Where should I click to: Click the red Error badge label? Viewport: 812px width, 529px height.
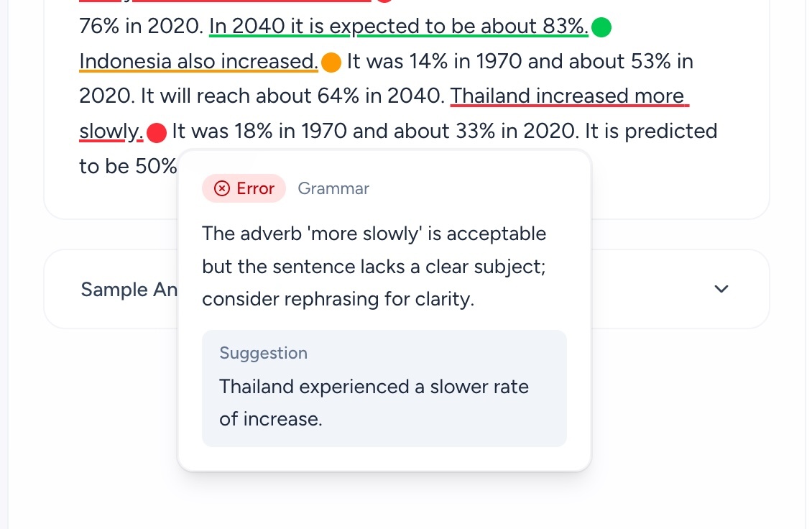tap(244, 188)
